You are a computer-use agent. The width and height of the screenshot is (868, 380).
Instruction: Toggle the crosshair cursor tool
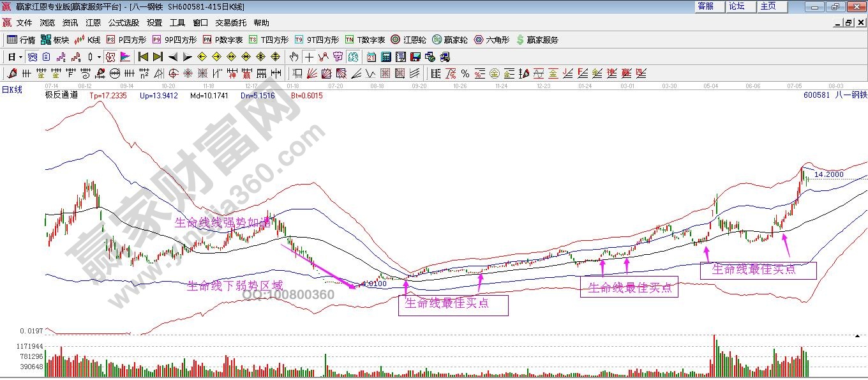click(309, 57)
